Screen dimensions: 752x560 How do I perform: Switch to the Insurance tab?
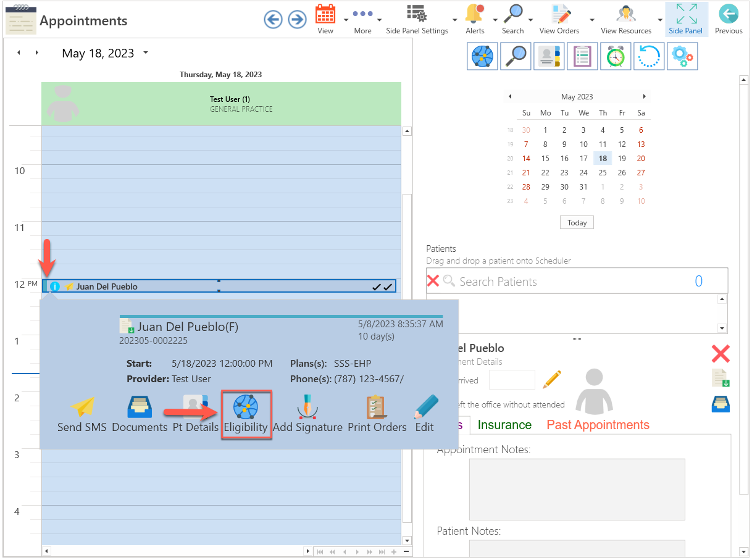point(504,425)
